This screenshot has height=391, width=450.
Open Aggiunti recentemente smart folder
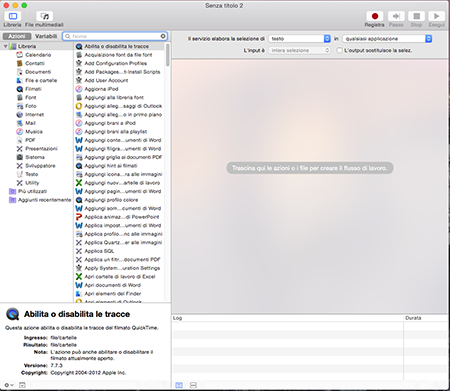(x=44, y=200)
